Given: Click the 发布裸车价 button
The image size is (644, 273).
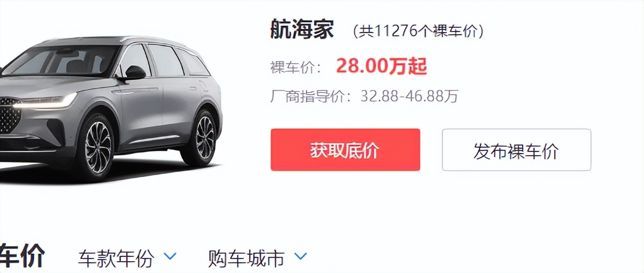Looking at the screenshot, I should pos(516,150).
